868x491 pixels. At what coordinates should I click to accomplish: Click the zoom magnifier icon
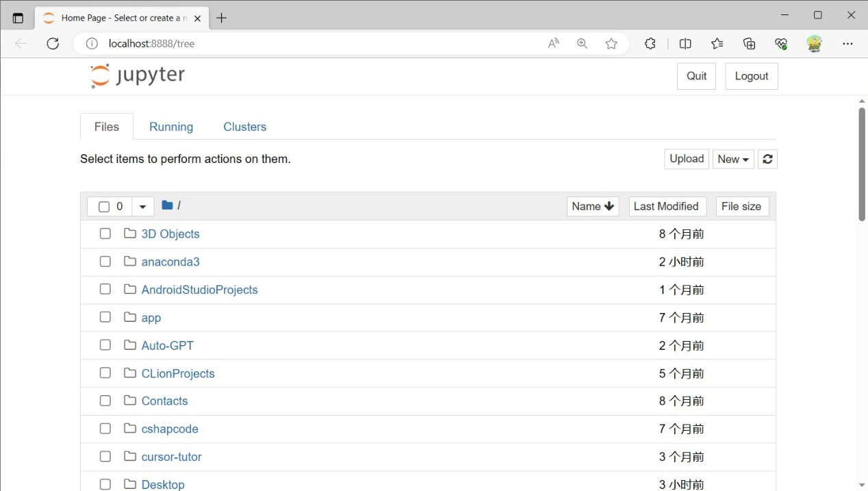coord(582,44)
